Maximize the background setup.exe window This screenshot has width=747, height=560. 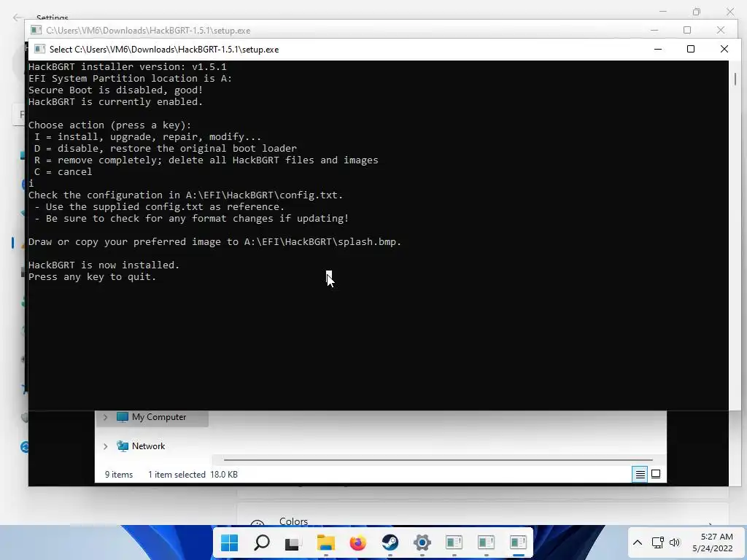click(x=687, y=30)
